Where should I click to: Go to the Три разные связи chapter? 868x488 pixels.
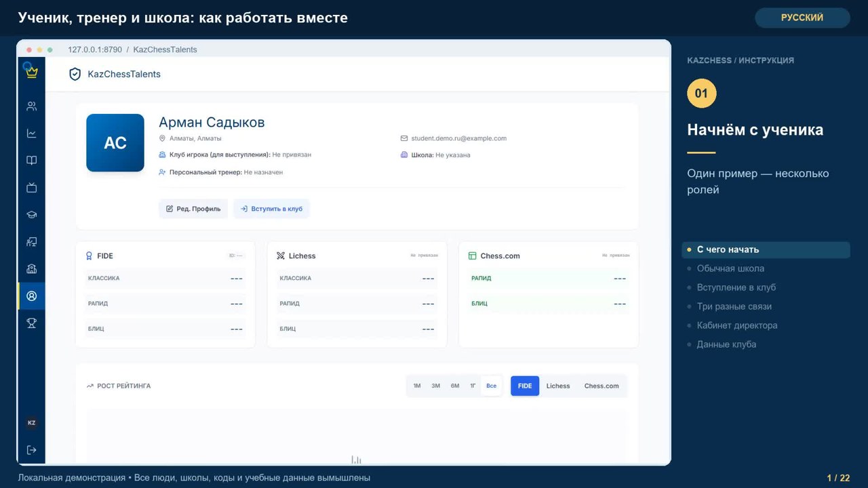[734, 306]
